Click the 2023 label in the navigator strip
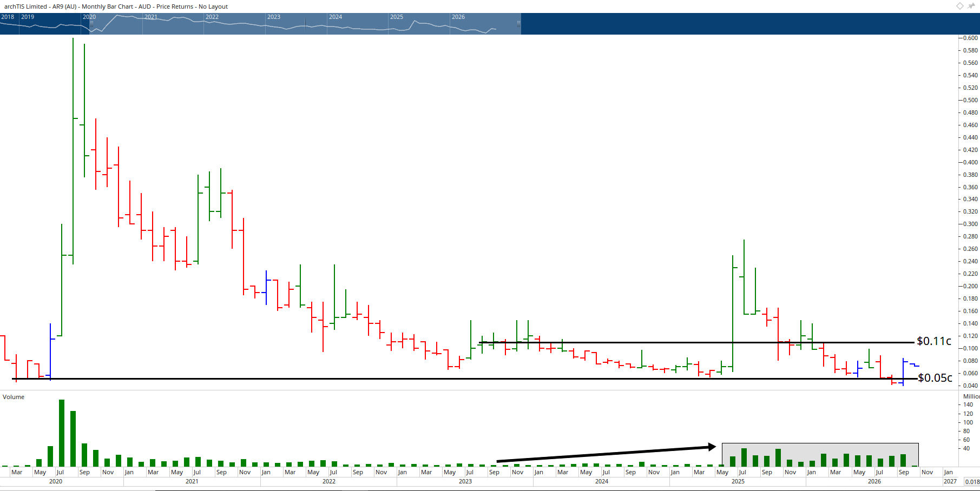 (274, 17)
